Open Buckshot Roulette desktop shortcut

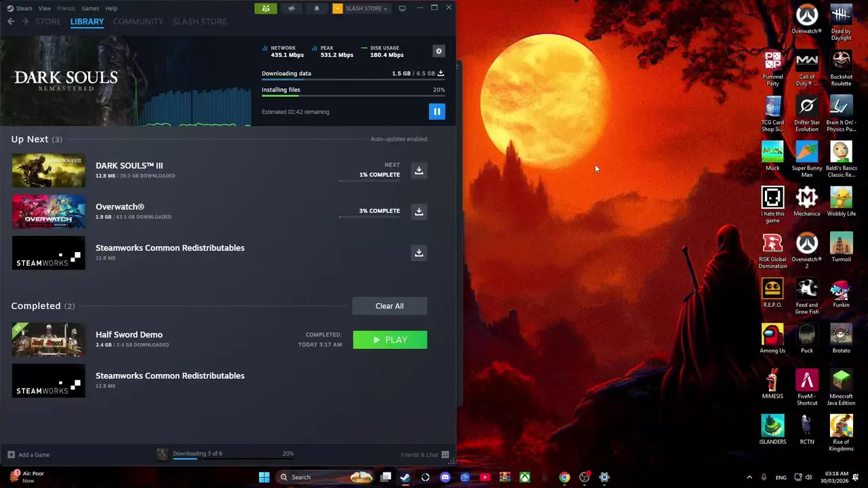coord(841,68)
